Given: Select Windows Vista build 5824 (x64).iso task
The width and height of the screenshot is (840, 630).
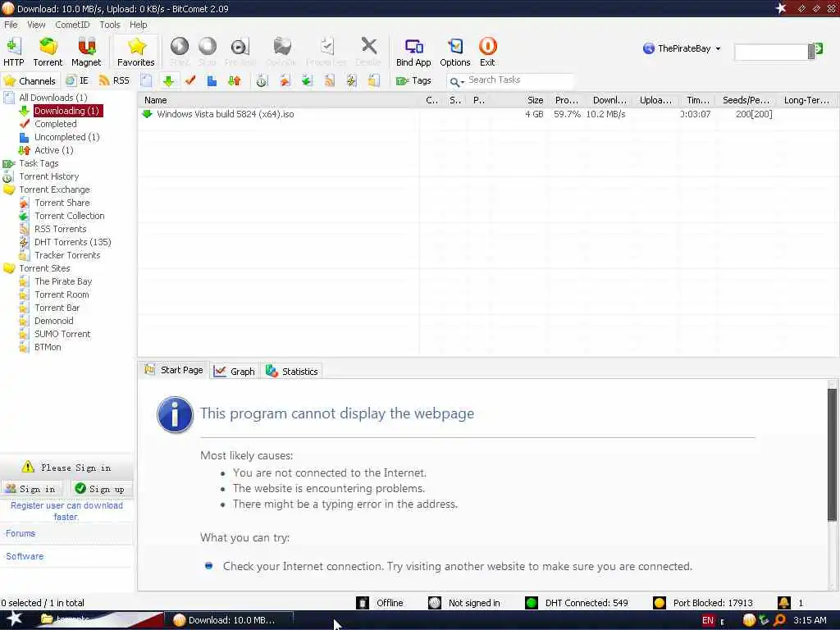Looking at the screenshot, I should click(x=225, y=114).
